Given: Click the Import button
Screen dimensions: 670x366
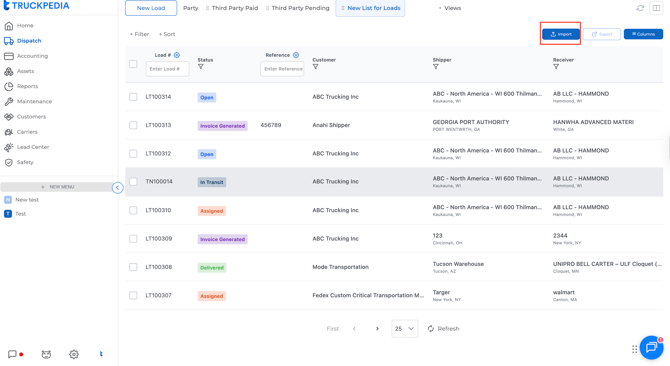Looking at the screenshot, I should [561, 34].
